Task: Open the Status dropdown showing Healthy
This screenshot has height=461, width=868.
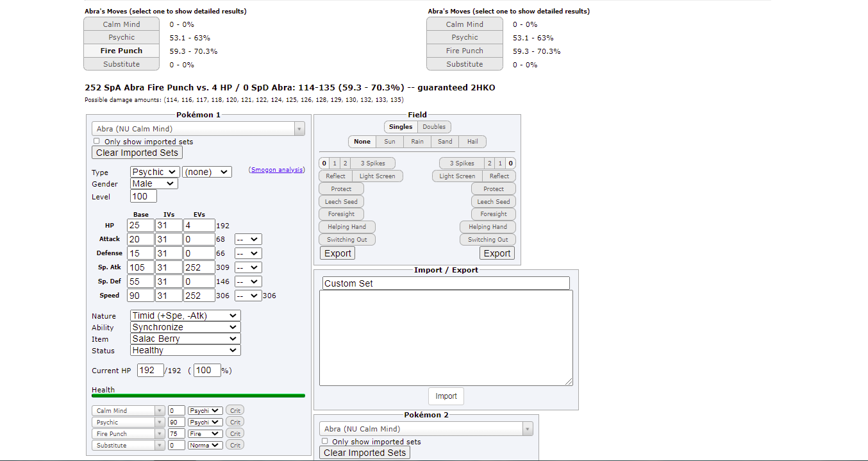Action: pyautogui.click(x=185, y=350)
